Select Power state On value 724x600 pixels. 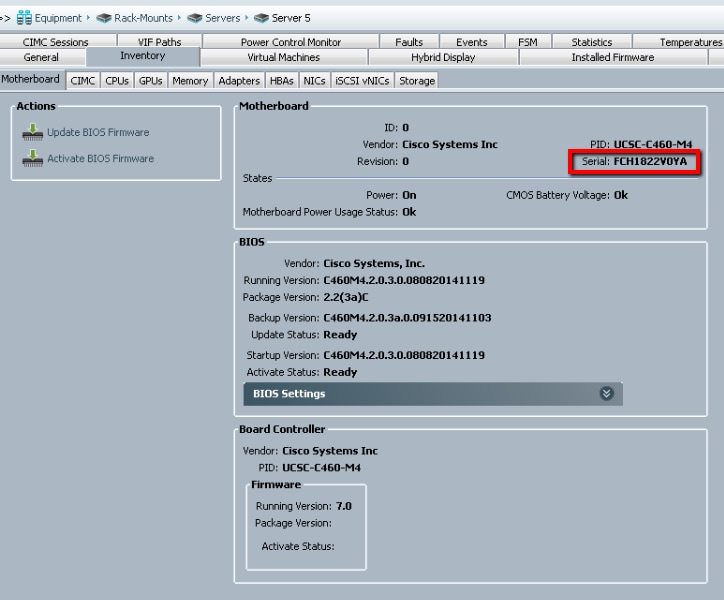[x=409, y=195]
